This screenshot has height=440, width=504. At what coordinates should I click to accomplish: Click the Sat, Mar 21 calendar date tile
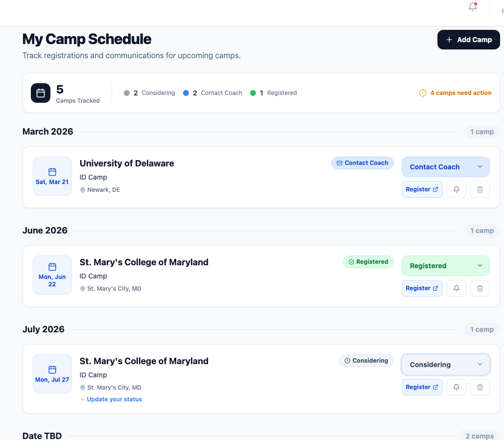(52, 176)
